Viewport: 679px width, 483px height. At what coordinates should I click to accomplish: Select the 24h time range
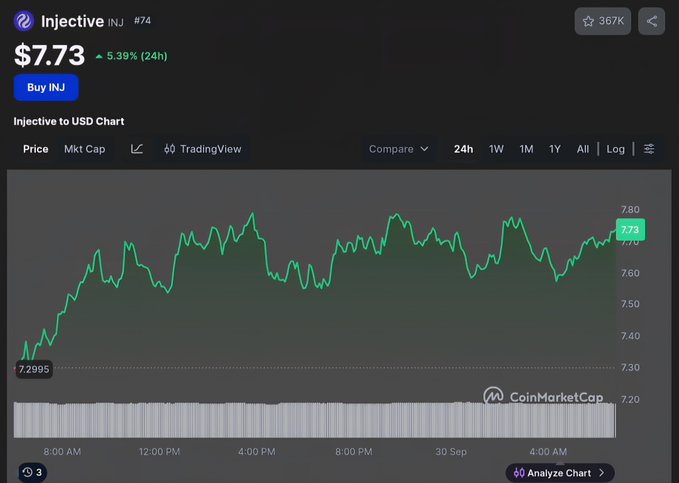463,149
